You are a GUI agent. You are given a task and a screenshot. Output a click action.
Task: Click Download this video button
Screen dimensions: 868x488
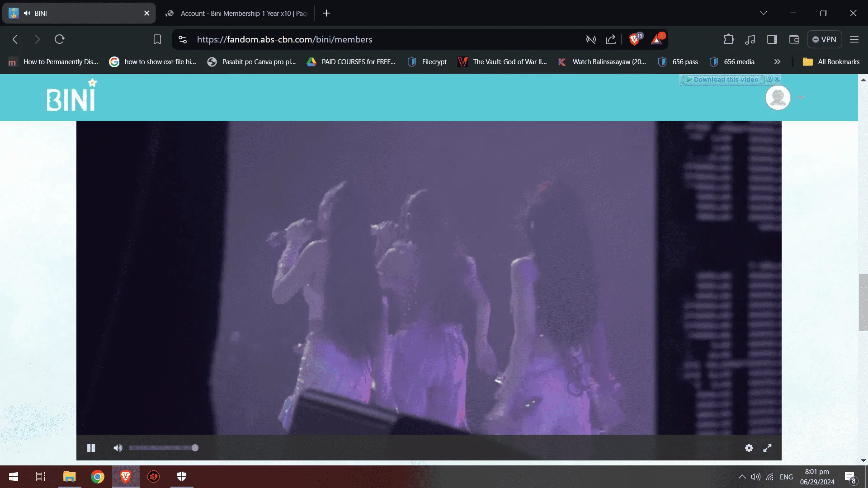tap(722, 80)
